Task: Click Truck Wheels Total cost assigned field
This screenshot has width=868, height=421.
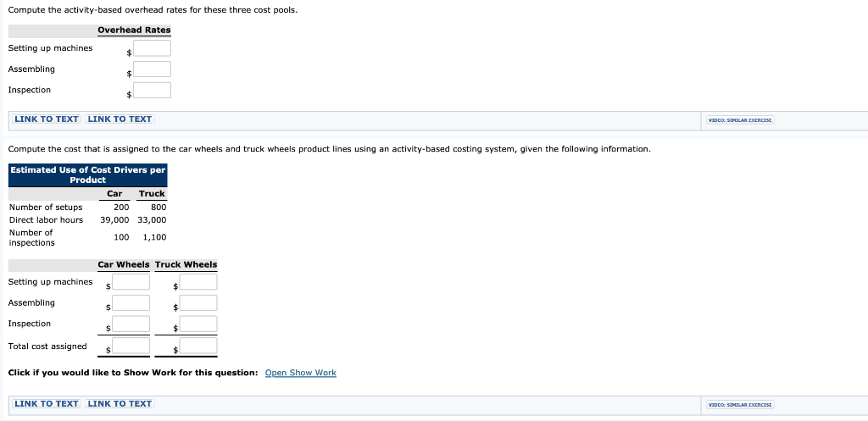Action: (x=198, y=346)
